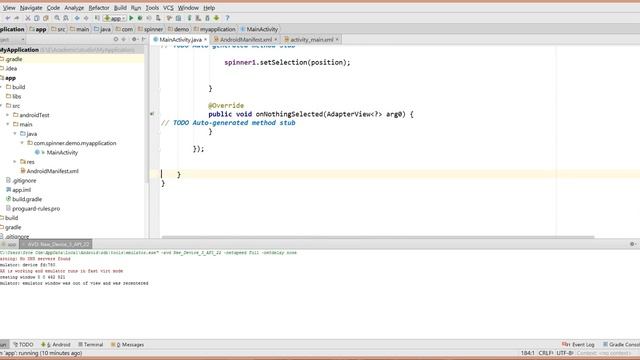640x360 pixels.
Task: Click the Sync Project with Gradle icon
Action: [169, 18]
